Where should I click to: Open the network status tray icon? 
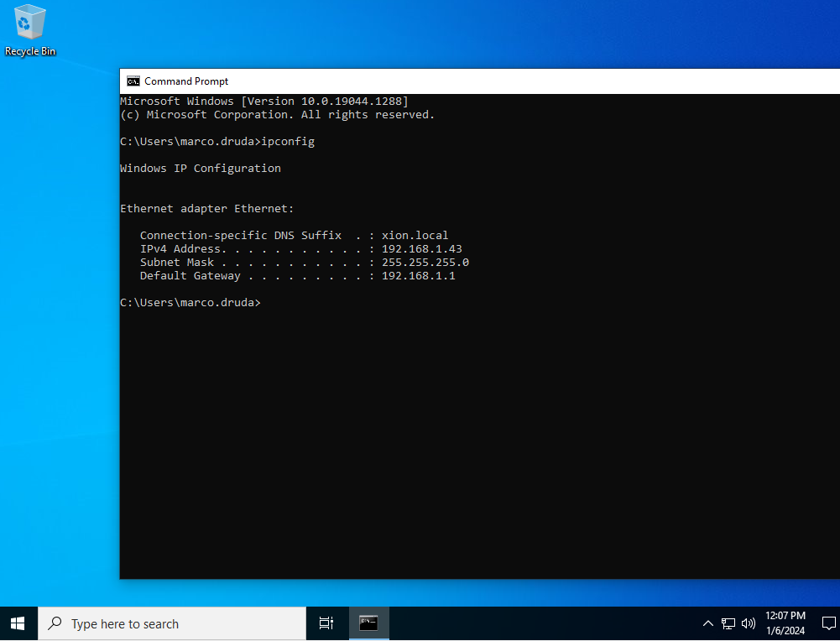(728, 623)
